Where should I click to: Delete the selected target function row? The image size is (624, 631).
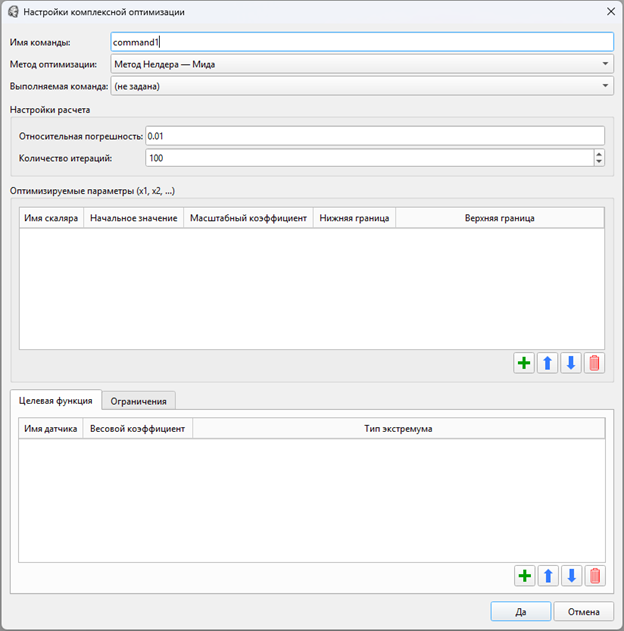coord(595,575)
